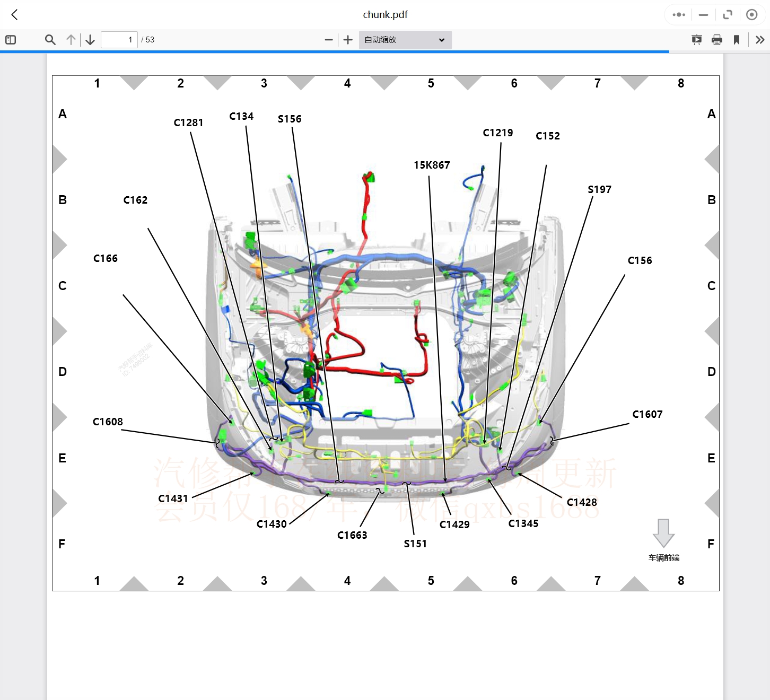Toggle the sidebar panel
Viewport: 770px width, 700px height.
coord(11,40)
